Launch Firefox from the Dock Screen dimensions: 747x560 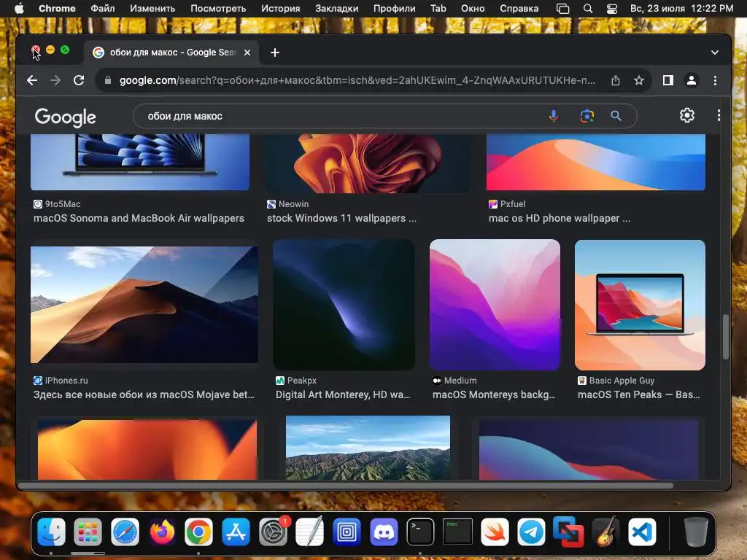[162, 532]
